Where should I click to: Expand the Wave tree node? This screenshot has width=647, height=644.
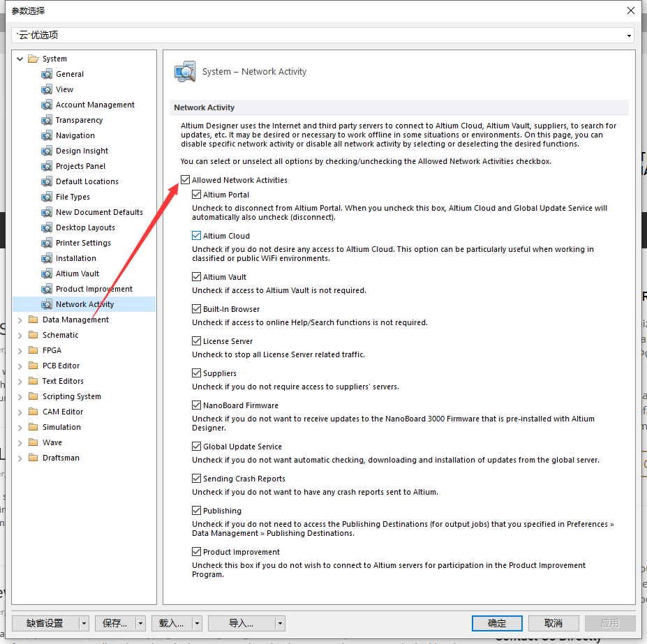[x=20, y=442]
